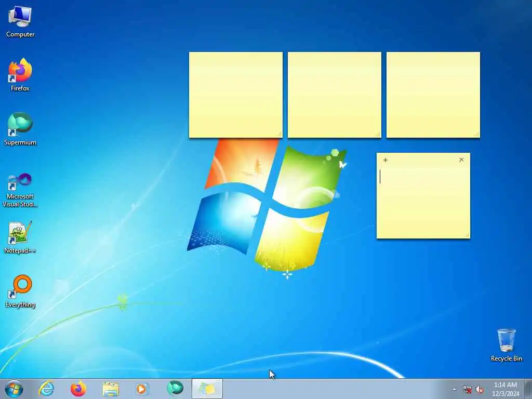The width and height of the screenshot is (532, 399).
Task: Select the Recycle Bin icon
Action: pos(506,345)
